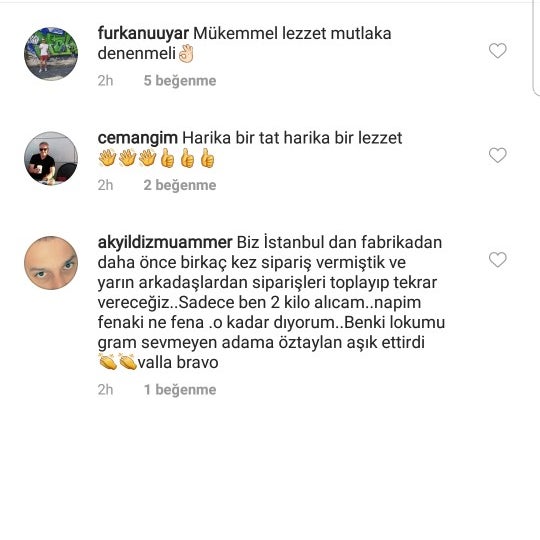Like furkanuuyar's comment with the heart
Screen dimensions: 540x540
pyautogui.click(x=498, y=51)
